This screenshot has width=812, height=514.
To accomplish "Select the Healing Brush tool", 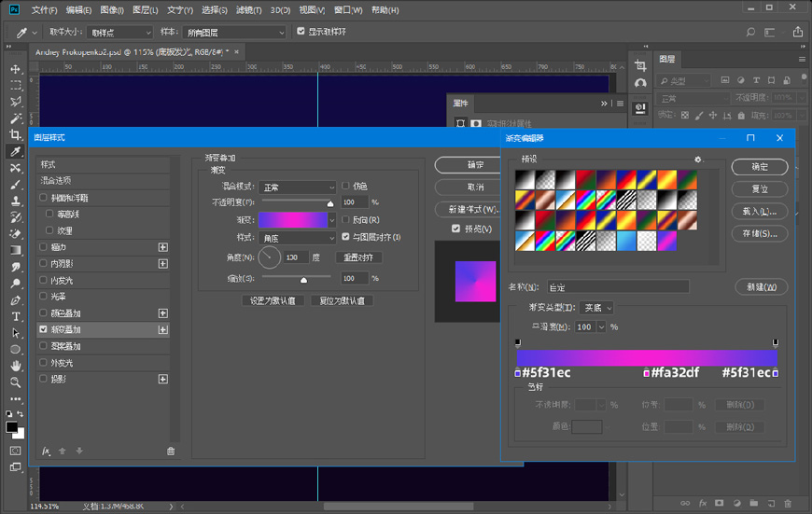I will click(x=16, y=168).
